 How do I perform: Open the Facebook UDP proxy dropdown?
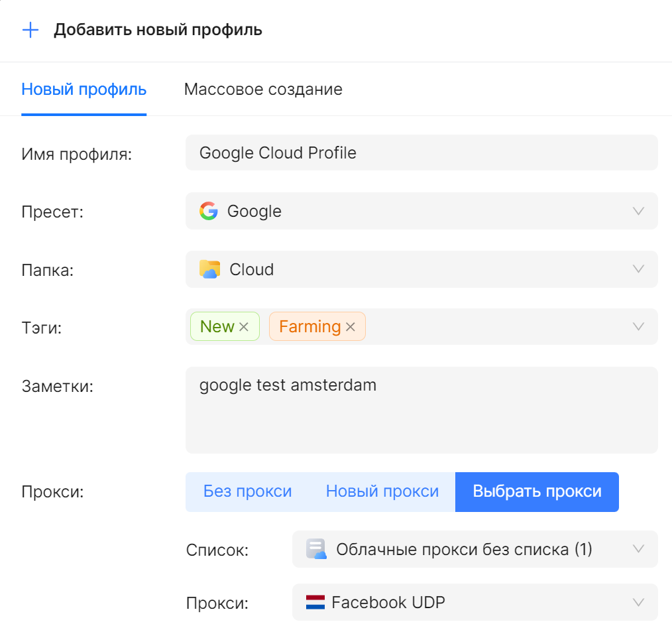[638, 602]
